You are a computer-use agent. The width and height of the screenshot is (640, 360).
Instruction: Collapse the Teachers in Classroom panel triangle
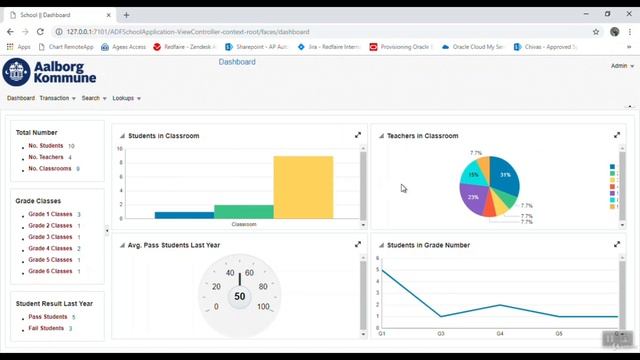pyautogui.click(x=381, y=136)
